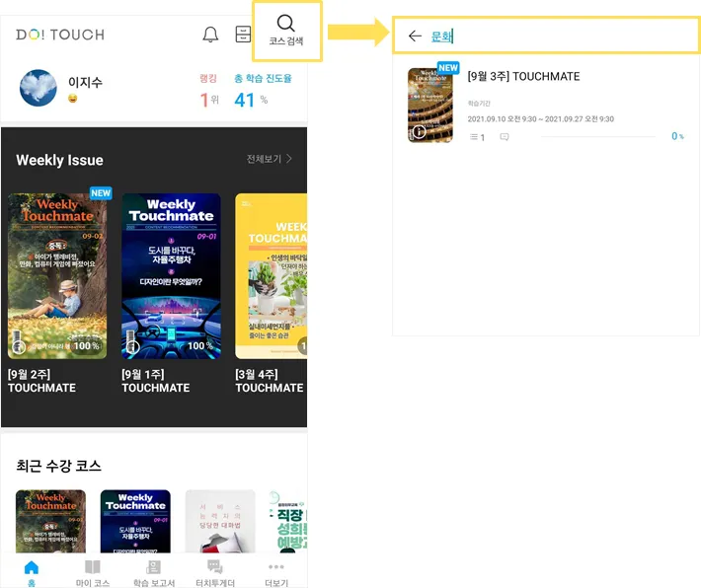This screenshot has width=701, height=588.
Task: Tap info icon on 9월 1주 card
Action: (x=132, y=346)
